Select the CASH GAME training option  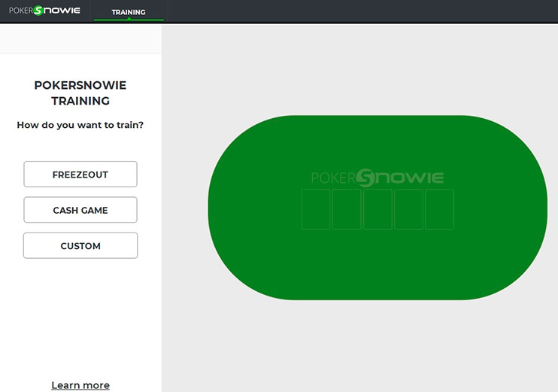click(80, 210)
